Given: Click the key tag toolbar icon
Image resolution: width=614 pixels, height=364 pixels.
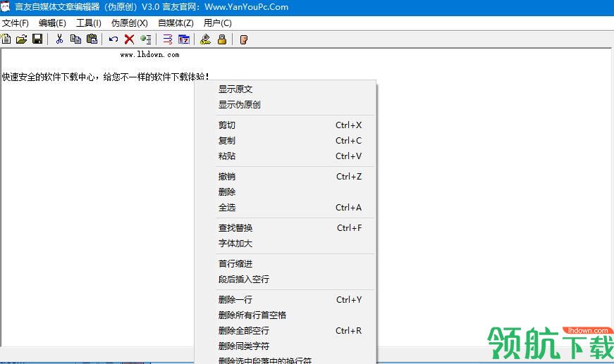Looking at the screenshot, I should (x=205, y=39).
